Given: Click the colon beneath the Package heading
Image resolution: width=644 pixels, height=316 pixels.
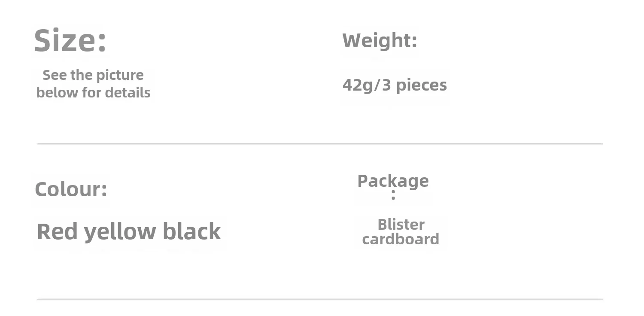Looking at the screenshot, I should [393, 196].
